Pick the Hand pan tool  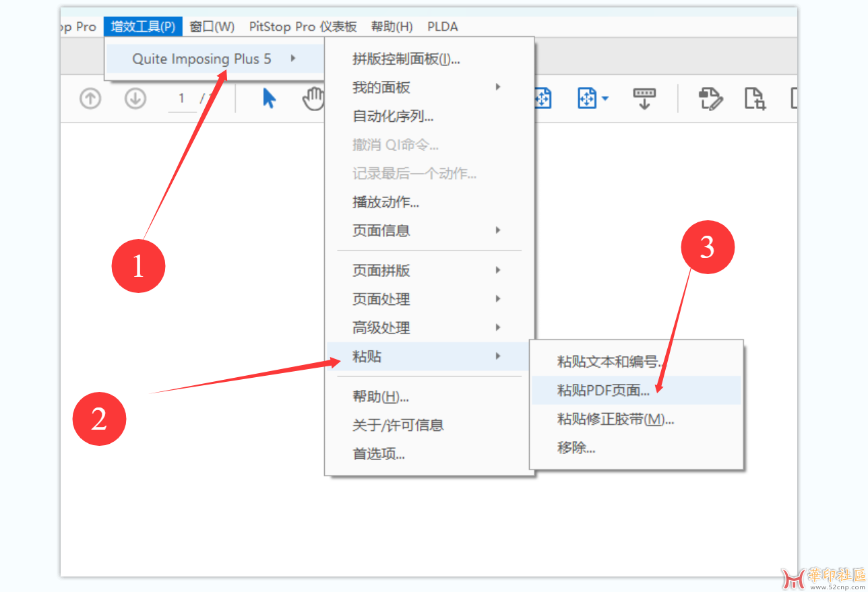click(313, 98)
